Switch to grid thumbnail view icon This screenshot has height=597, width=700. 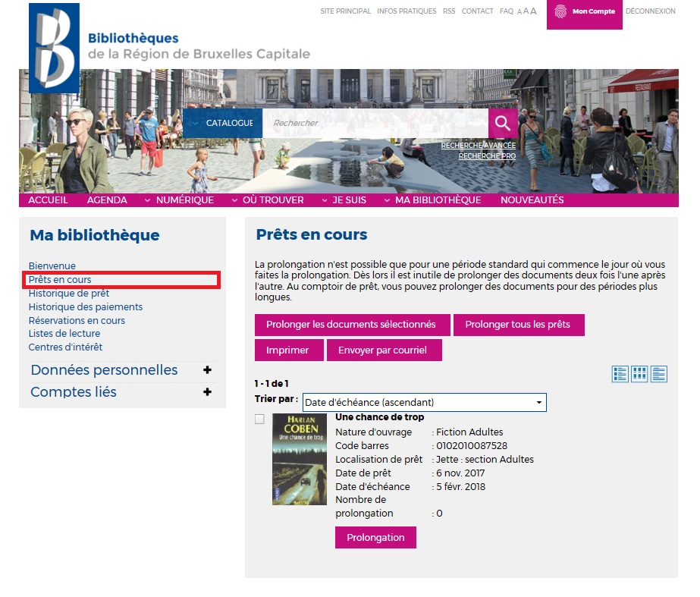(x=639, y=374)
